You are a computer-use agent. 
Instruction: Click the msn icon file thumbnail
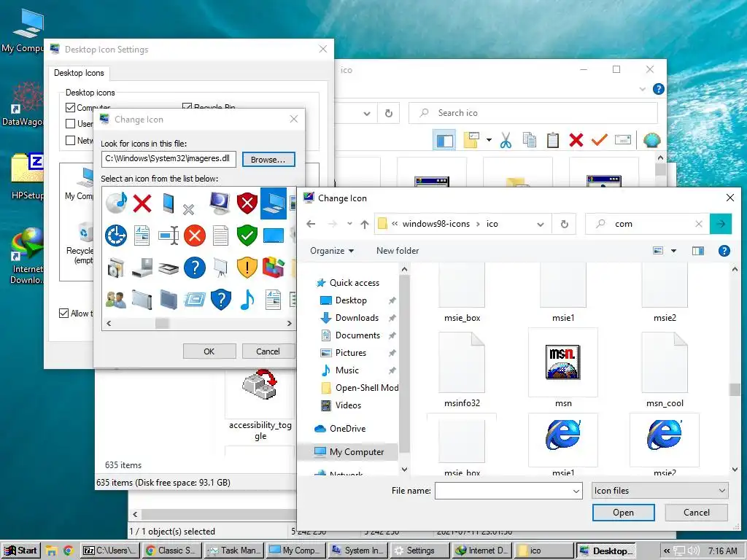pyautogui.click(x=563, y=362)
